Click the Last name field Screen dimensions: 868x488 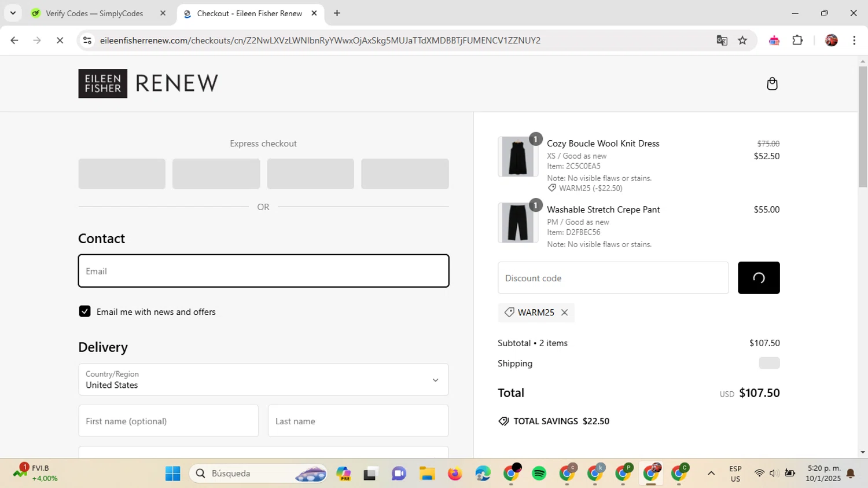(358, 421)
